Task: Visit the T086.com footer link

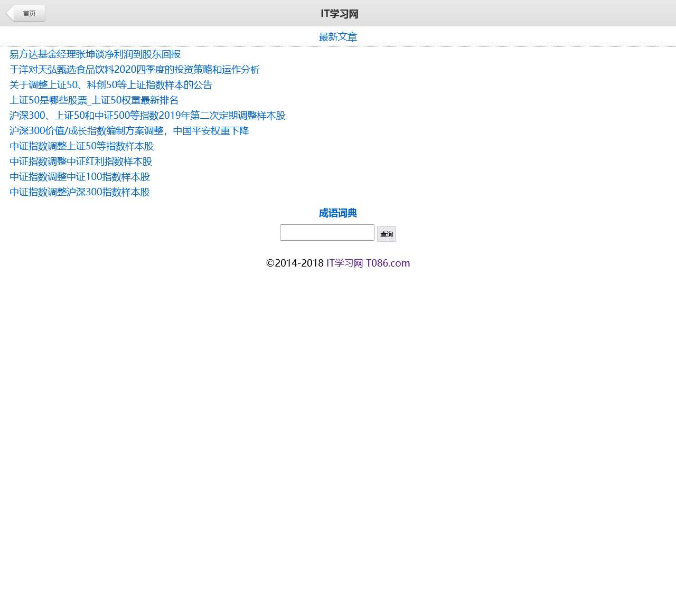Action: (x=388, y=263)
